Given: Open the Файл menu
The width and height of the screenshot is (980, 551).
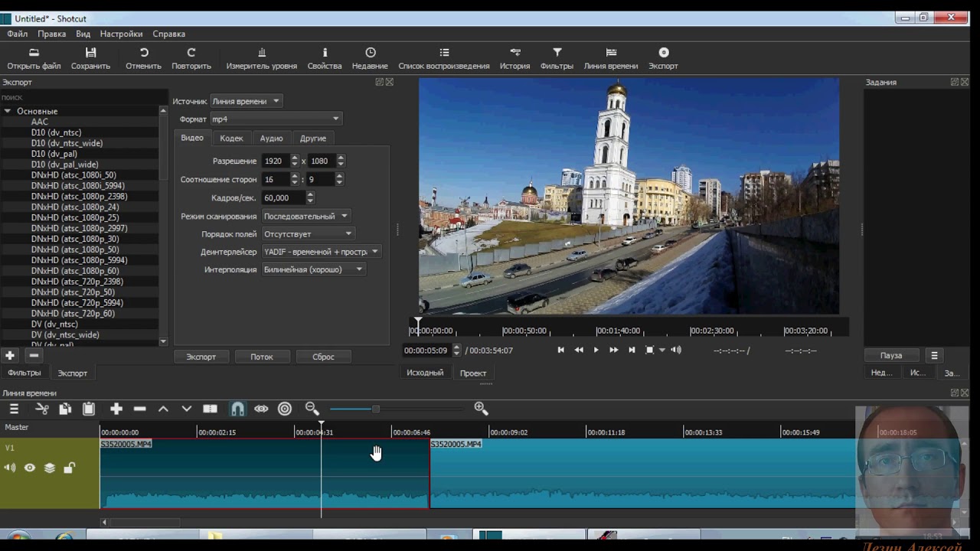Looking at the screenshot, I should tap(18, 34).
